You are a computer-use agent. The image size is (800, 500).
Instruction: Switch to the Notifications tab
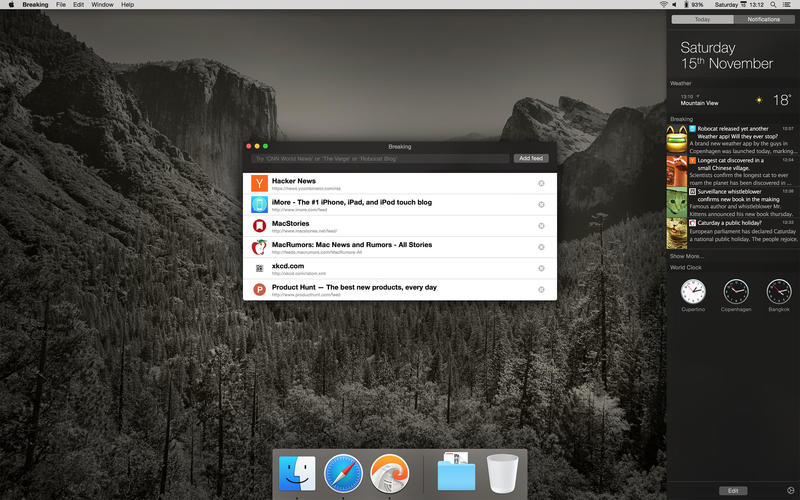click(x=763, y=19)
